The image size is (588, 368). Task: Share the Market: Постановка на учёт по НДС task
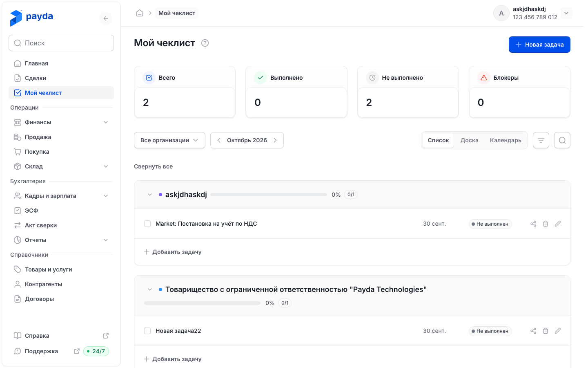(533, 224)
